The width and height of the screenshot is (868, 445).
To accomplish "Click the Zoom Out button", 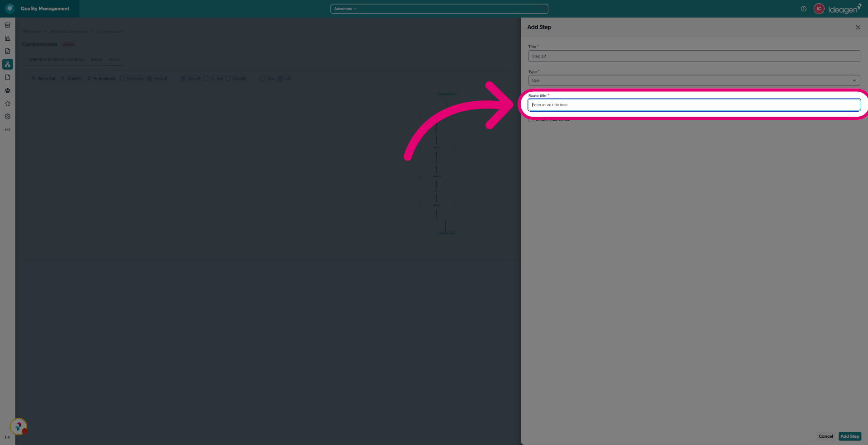I will pos(43,78).
